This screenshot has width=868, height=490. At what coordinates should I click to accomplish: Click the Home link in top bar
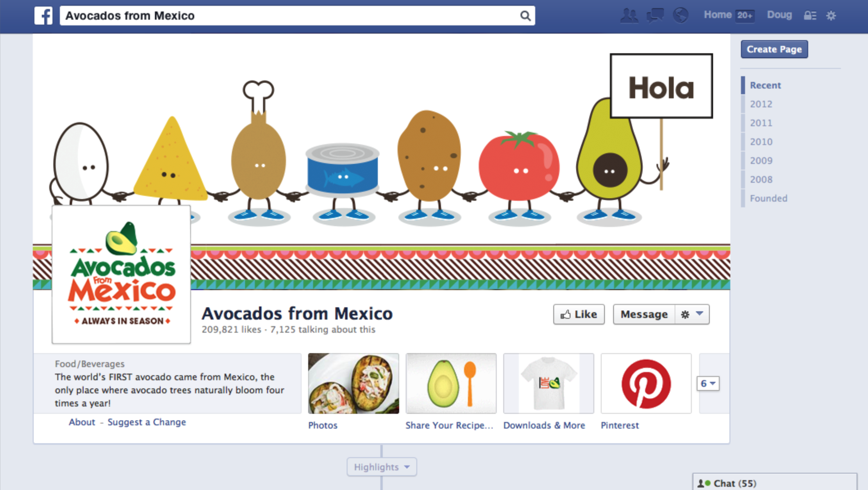[x=718, y=15]
